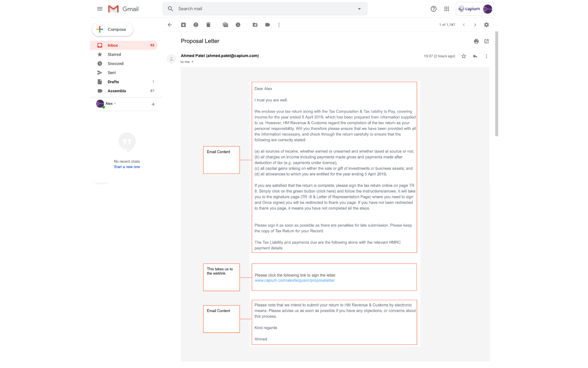Click the Proposal Letter subject text

click(x=200, y=41)
